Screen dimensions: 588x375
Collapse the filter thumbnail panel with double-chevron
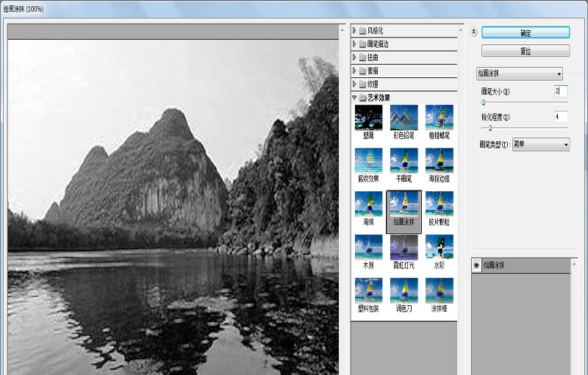(474, 32)
